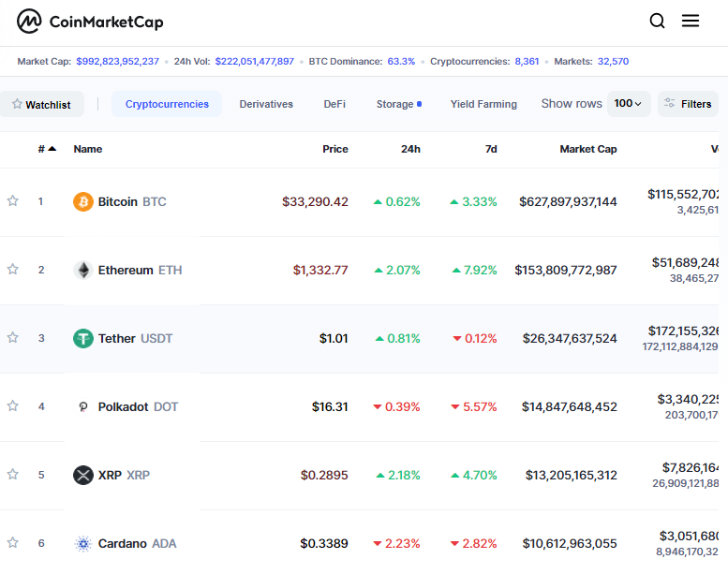728x574 pixels.
Task: Switch to the DeFi tab
Action: click(334, 104)
